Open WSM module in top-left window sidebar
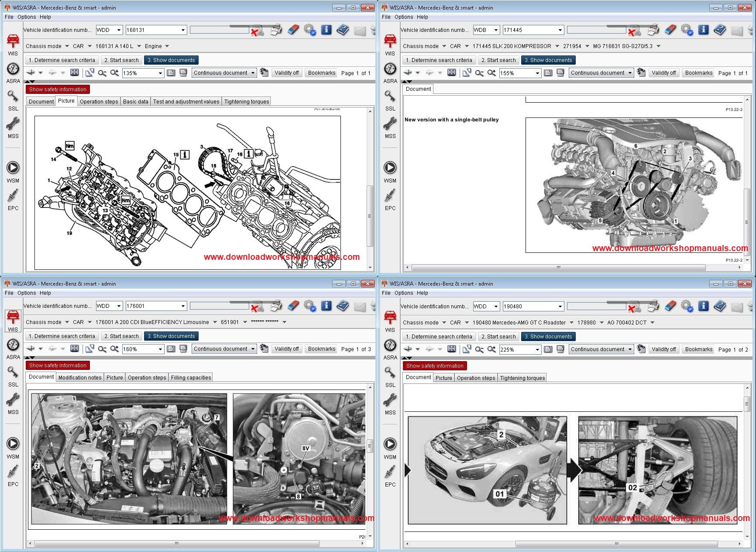This screenshot has width=756, height=552. click(x=13, y=172)
